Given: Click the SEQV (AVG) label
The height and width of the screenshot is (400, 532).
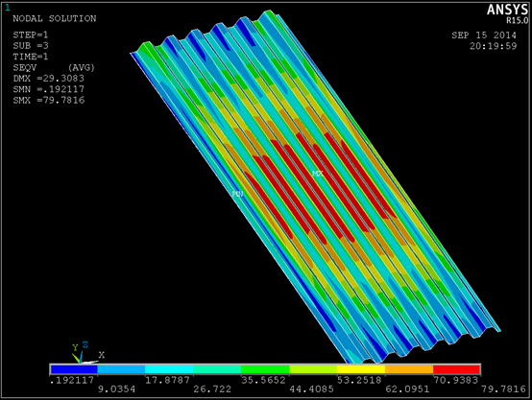Looking at the screenshot, I should 54,67.
